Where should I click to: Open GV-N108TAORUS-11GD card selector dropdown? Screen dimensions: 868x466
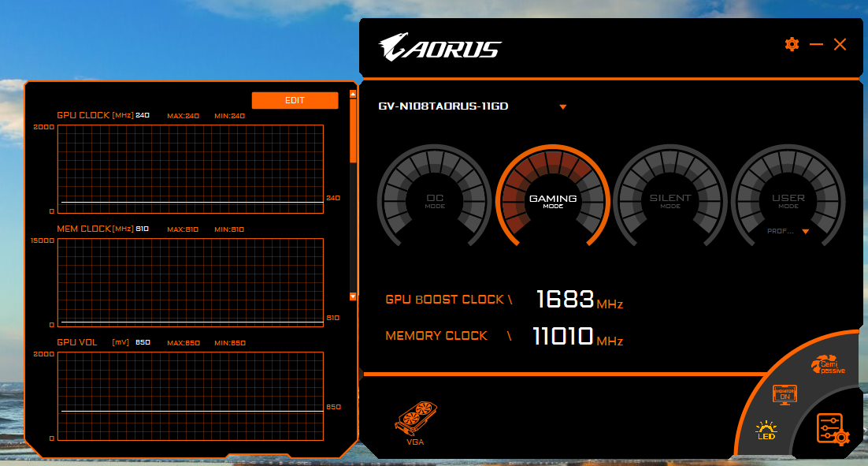tap(562, 107)
